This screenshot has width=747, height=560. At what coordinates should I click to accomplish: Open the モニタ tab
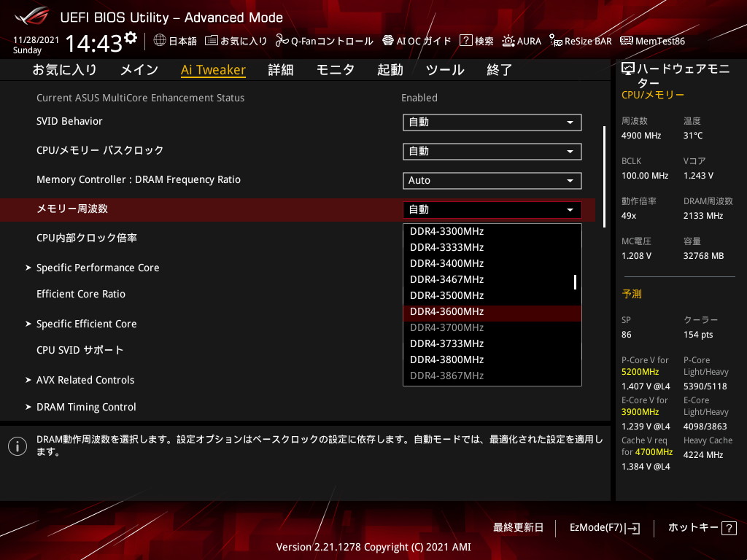pos(336,70)
